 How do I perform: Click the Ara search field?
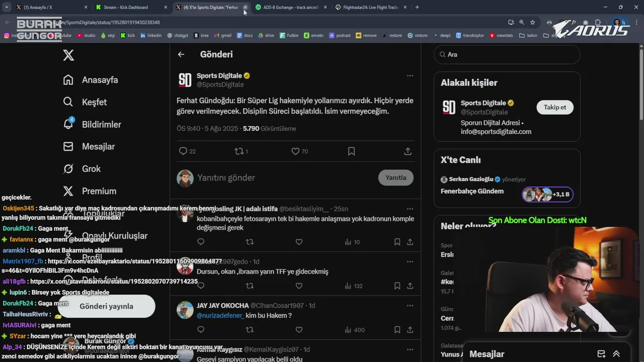pos(507,54)
